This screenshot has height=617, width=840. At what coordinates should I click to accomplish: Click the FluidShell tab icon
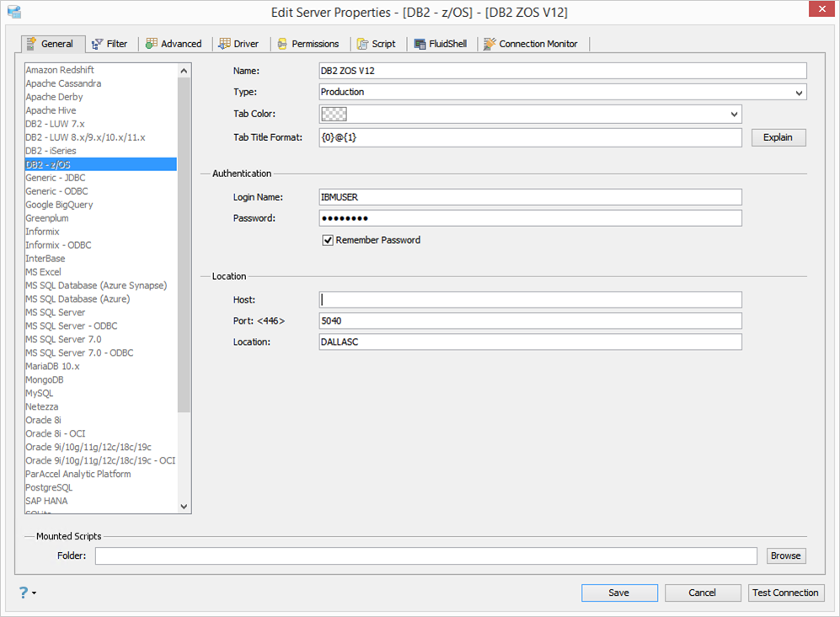pyautogui.click(x=420, y=44)
